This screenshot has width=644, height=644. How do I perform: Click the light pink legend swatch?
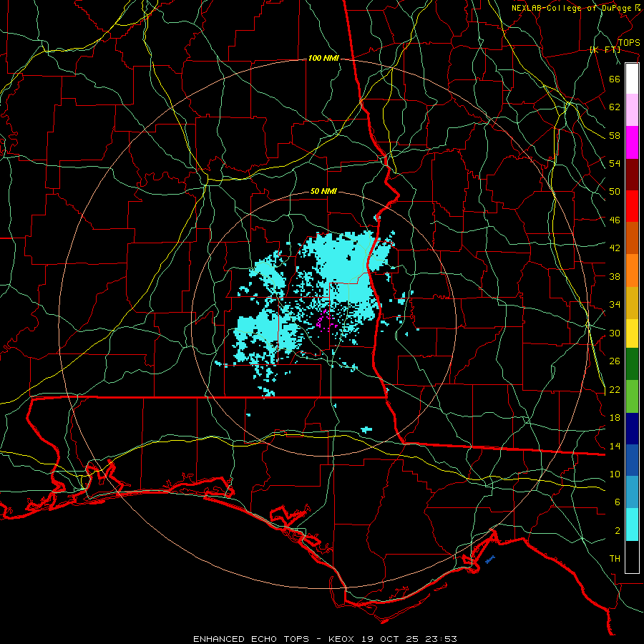(x=632, y=110)
